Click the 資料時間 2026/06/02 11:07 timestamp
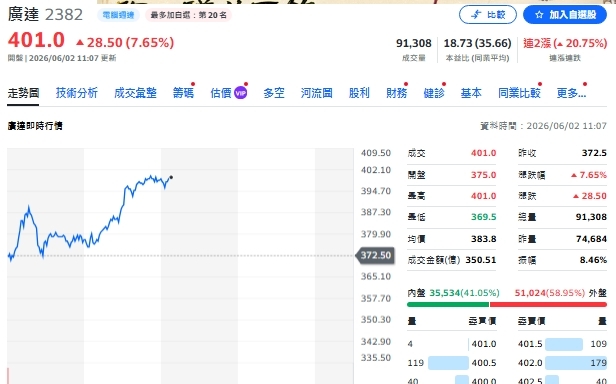Image resolution: width=616 pixels, height=384 pixels. tap(543, 126)
